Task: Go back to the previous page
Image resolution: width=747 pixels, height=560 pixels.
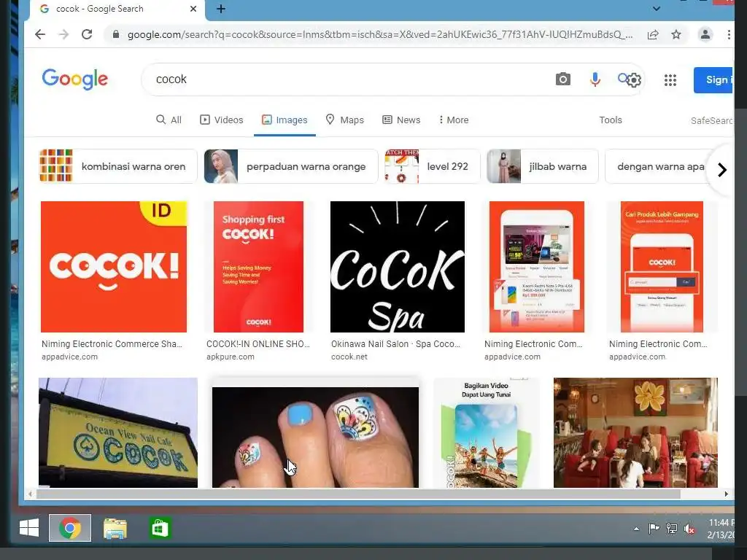Action: (40, 34)
